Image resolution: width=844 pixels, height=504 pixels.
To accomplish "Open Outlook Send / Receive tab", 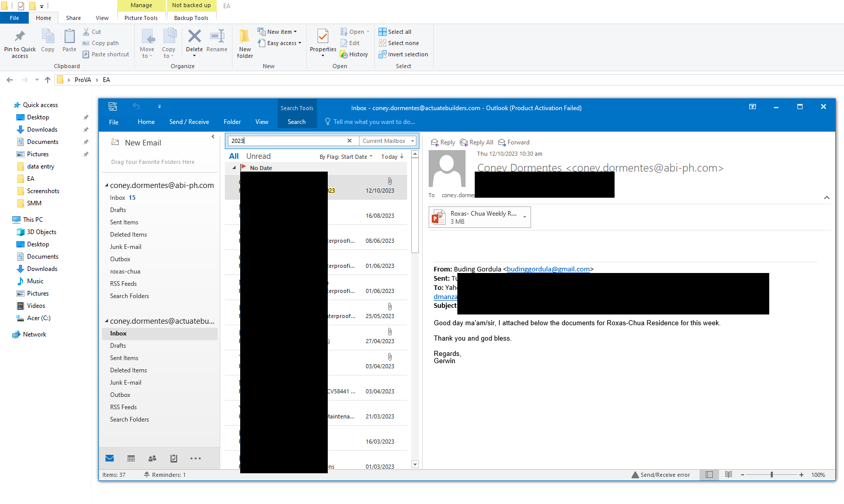I will [189, 122].
